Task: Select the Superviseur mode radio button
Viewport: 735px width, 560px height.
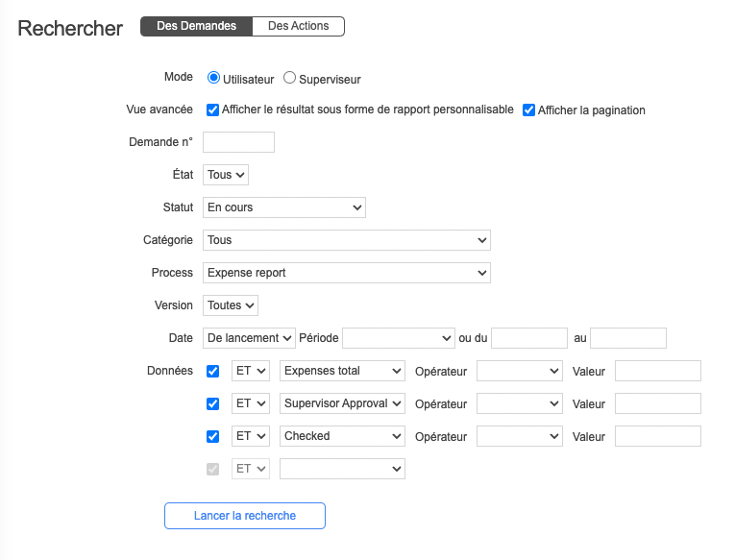Action: [289, 78]
